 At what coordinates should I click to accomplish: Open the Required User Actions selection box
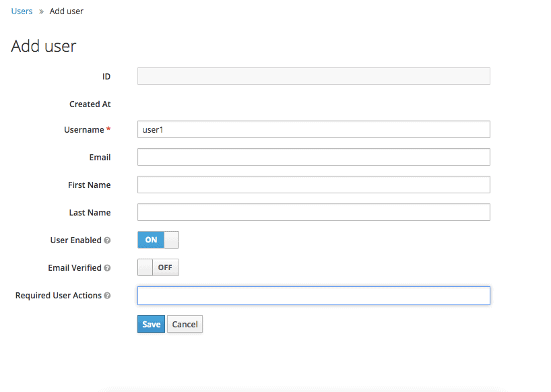pos(313,296)
